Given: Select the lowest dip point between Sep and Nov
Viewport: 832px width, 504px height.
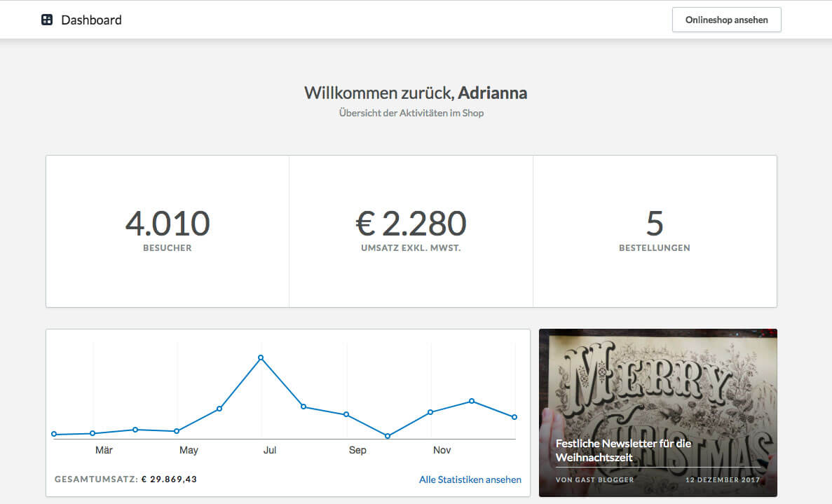Looking at the screenshot, I should [x=388, y=436].
